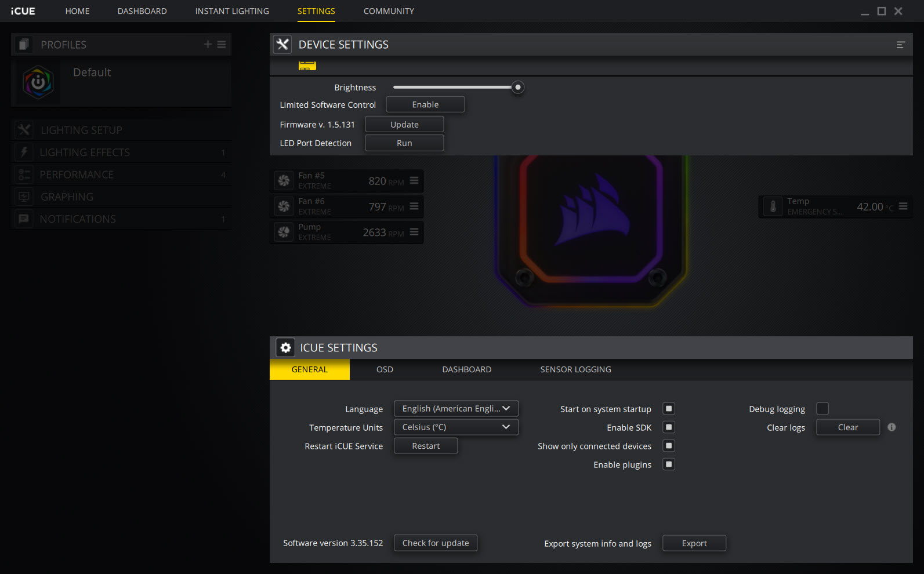
Task: Clear the logs
Action: [x=848, y=427]
